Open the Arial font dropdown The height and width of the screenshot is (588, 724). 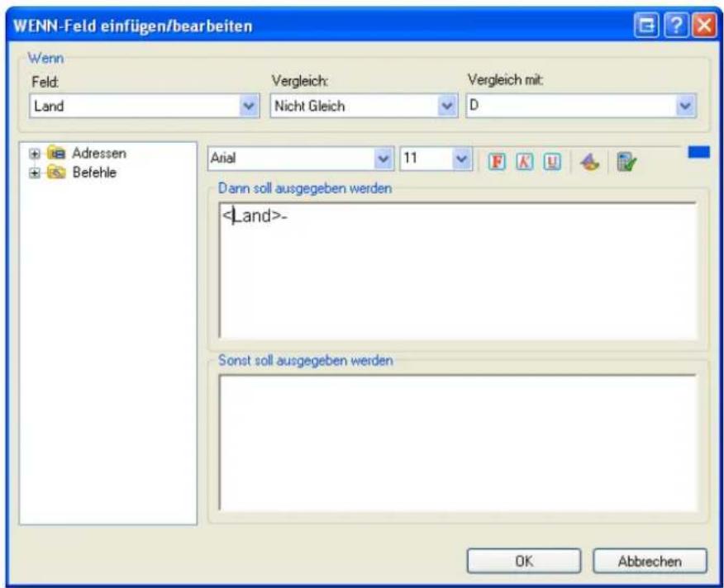tap(383, 159)
